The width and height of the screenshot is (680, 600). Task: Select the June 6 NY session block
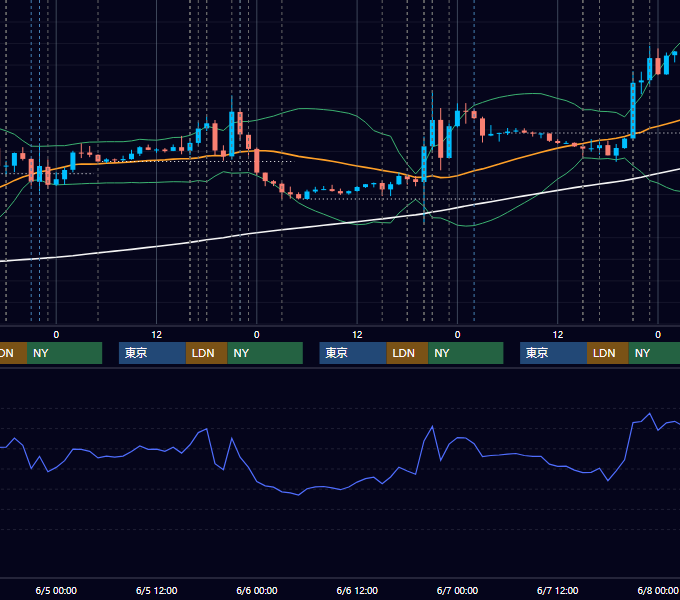[x=466, y=353]
